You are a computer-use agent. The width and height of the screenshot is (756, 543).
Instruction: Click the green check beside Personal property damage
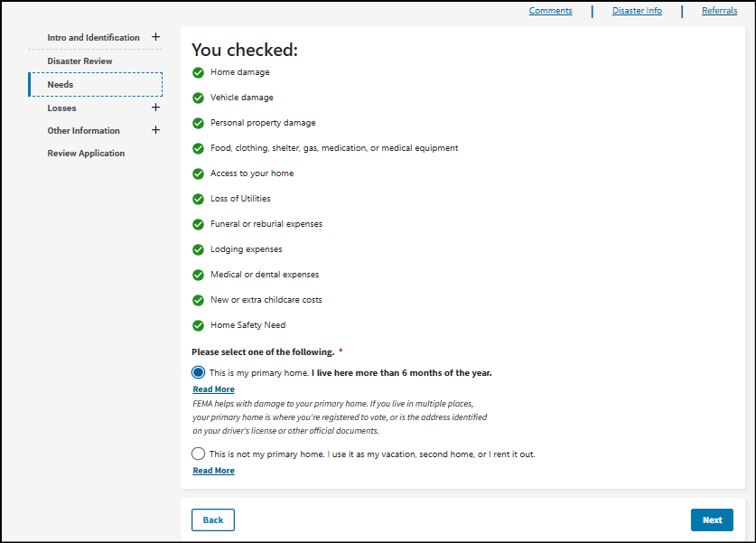pos(198,123)
